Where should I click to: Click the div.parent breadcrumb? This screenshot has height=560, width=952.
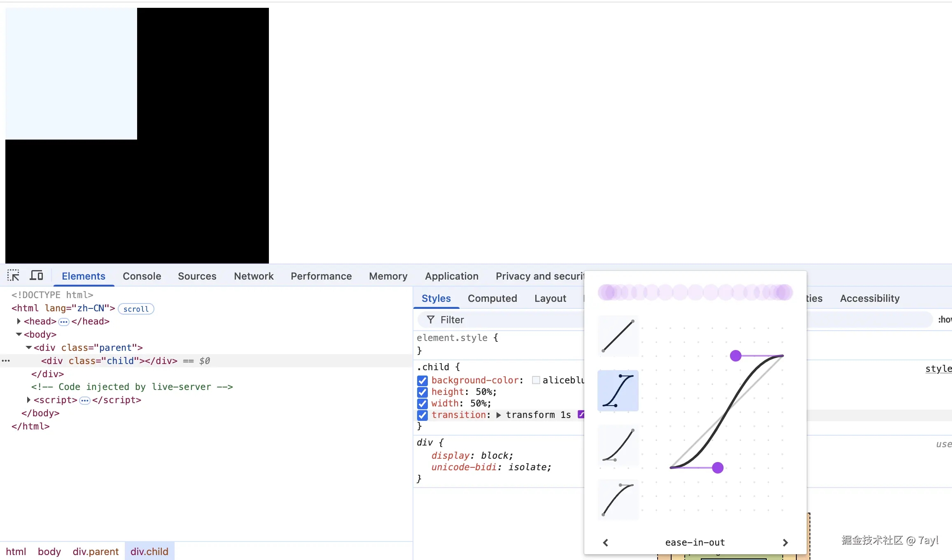[96, 552]
